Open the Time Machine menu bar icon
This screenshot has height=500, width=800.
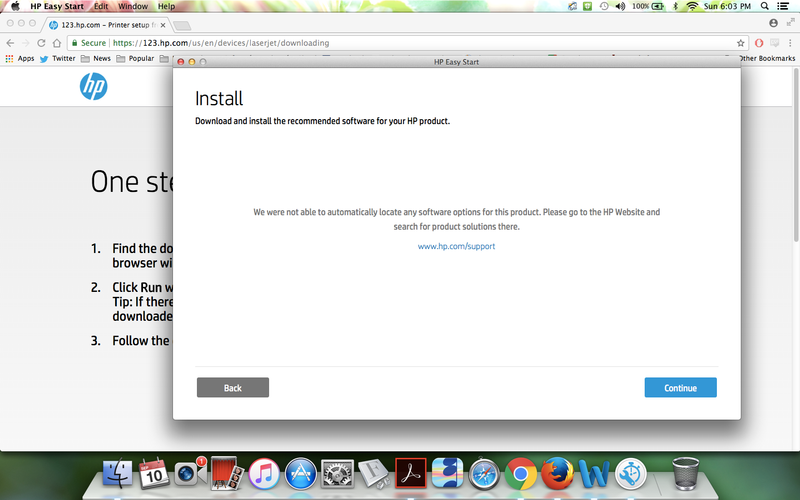pos(604,6)
